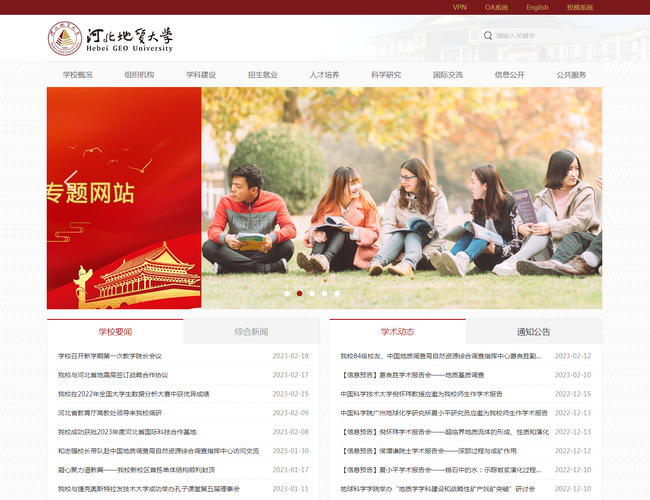Select the fourth carousel dot
650x500 pixels.
(324, 294)
